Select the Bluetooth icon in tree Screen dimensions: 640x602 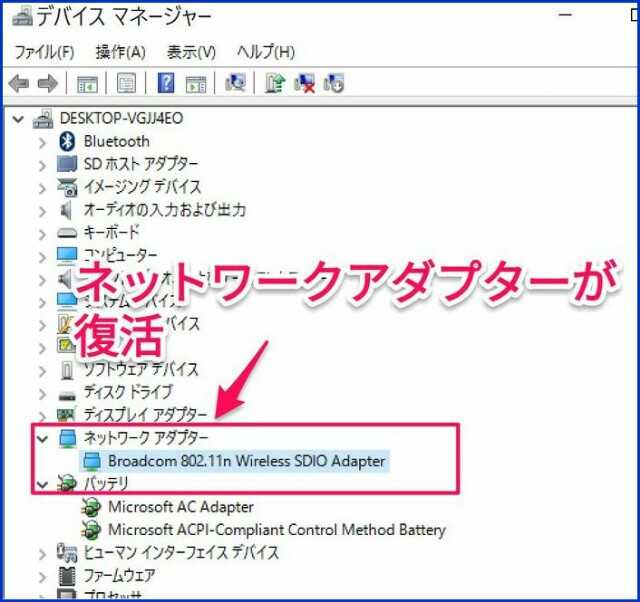click(67, 141)
